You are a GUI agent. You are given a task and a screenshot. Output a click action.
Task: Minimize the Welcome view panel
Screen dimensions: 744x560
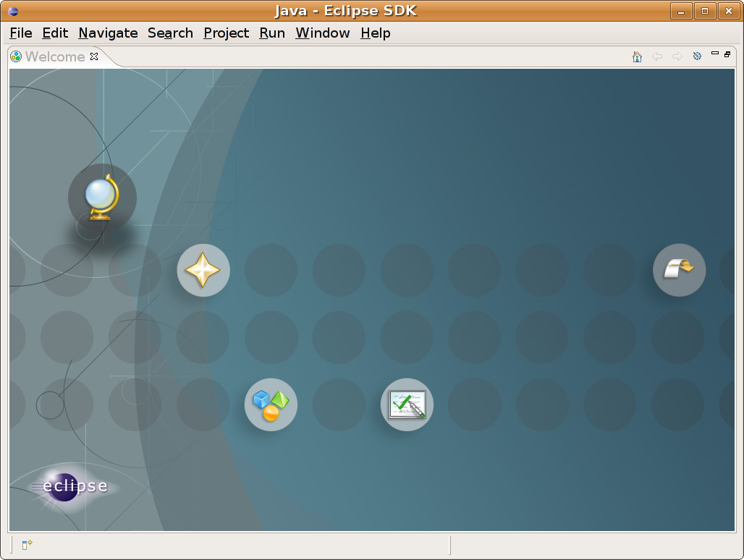[x=715, y=54]
